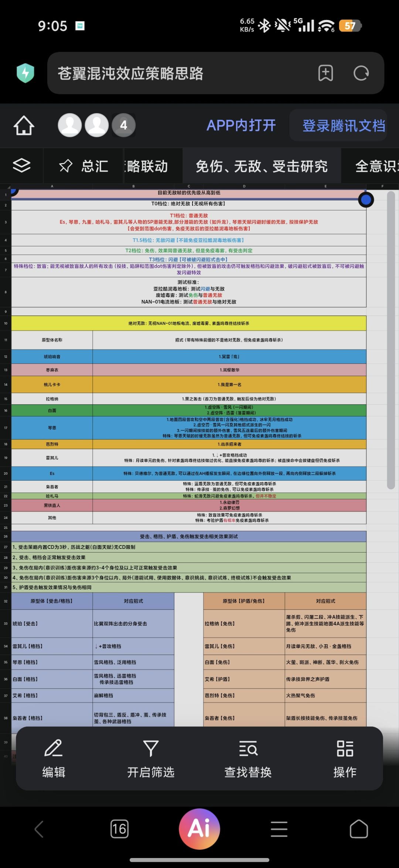Viewport: 399px width, 868px height.
Task: Select the 拉格纳 cell in row 15
Action: pos(52,399)
